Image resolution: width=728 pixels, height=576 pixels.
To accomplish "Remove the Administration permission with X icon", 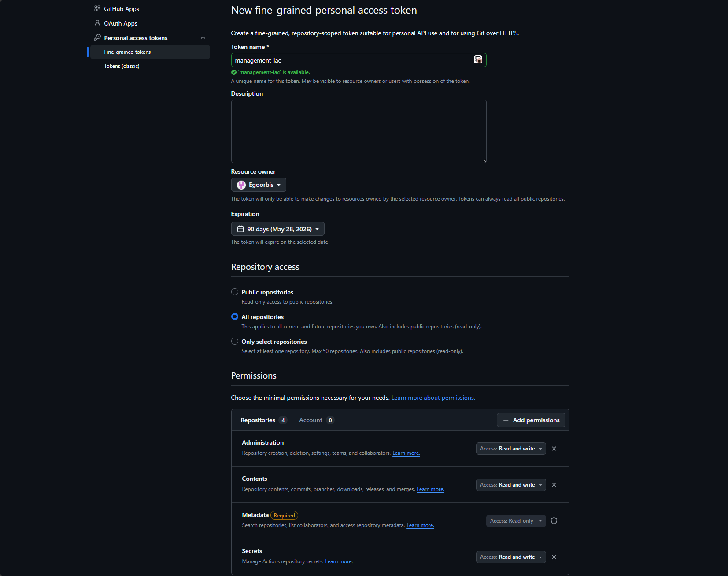I will pyautogui.click(x=554, y=449).
